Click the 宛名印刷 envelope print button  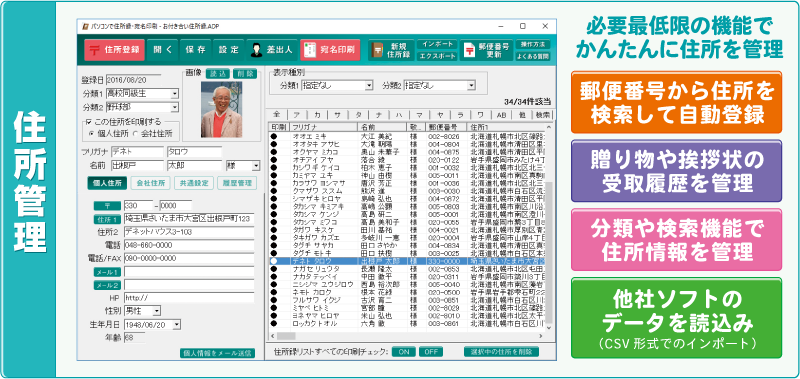point(330,50)
